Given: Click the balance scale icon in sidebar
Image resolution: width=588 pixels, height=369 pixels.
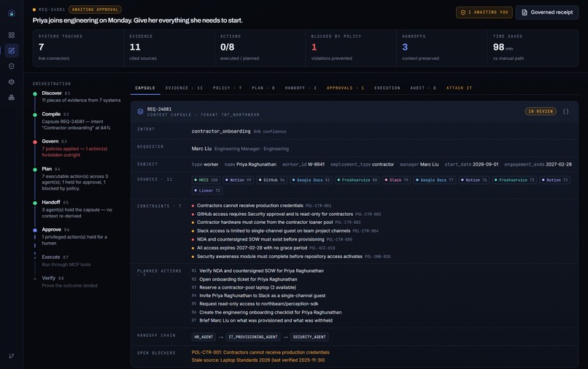Looking at the screenshot, I should coord(11,82).
